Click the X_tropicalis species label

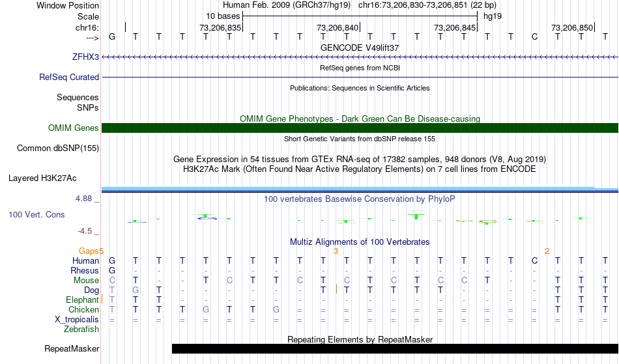[x=77, y=320]
